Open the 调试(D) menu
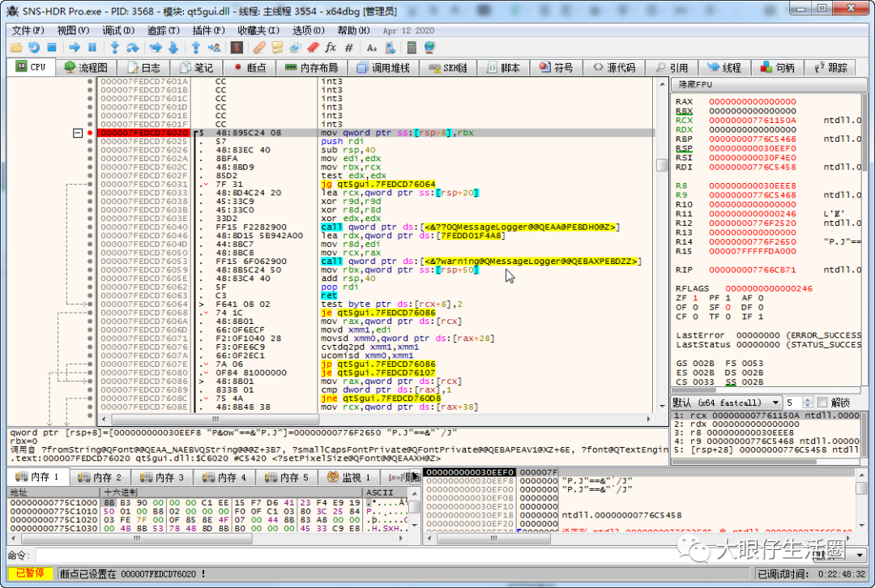 [x=118, y=30]
